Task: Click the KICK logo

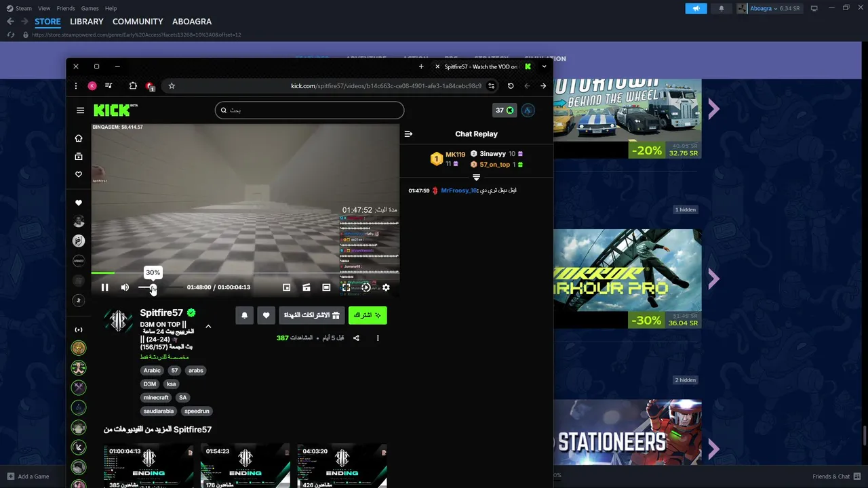Action: coord(115,110)
